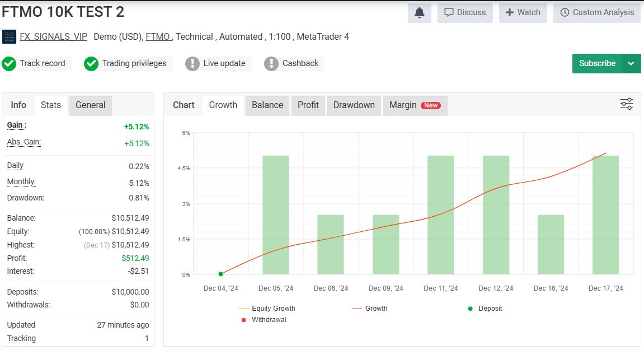Open the FTMO broker link
The image size is (644, 350).
158,37
